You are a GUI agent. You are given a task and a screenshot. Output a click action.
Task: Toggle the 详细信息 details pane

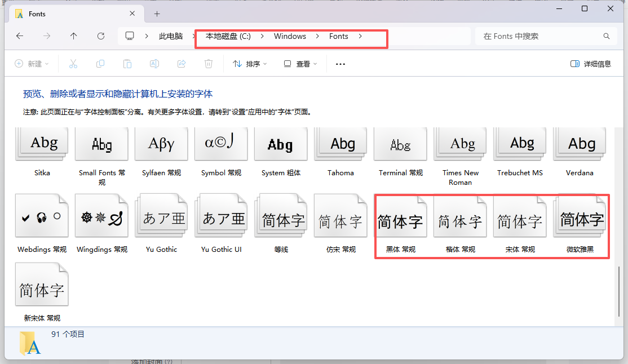591,64
